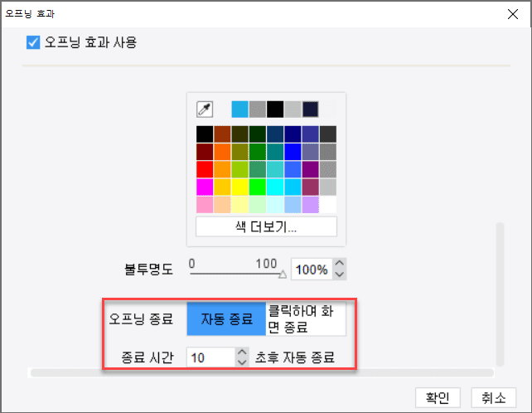The image size is (532, 413).
Task: Select the pure blue swatch in the second row
Action: coord(293,152)
